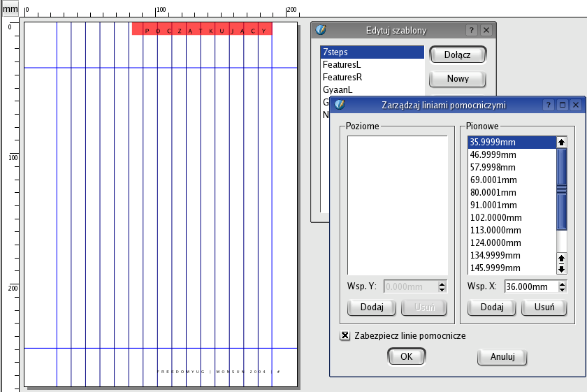Click the Pionowe list scrollbar thumb
Viewport: 587px width, 392px height.
[x=561, y=189]
